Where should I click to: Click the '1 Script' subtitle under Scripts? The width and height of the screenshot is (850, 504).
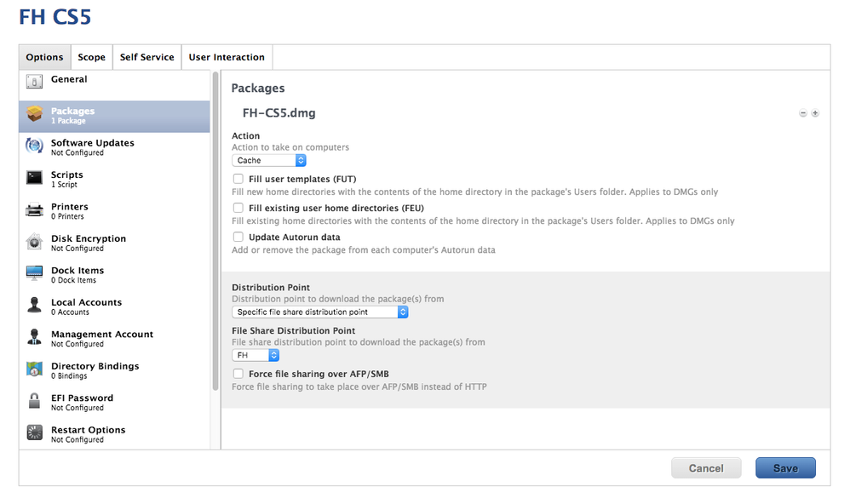[x=64, y=185]
